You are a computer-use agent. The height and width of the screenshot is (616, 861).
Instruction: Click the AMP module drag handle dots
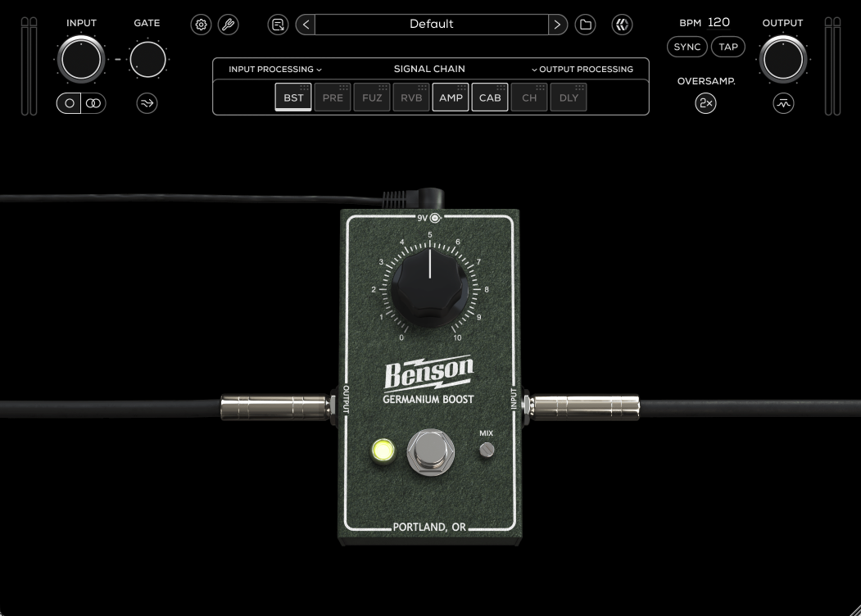pos(461,88)
